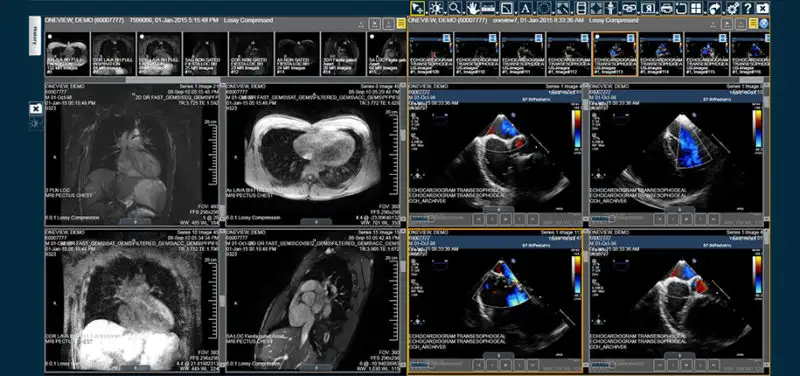Select AX NON GATED FIESTA thumbnail

point(297,54)
